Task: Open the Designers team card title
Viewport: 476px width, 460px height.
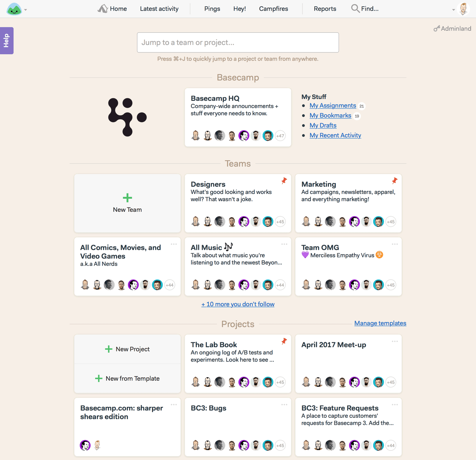Action: 208,184
